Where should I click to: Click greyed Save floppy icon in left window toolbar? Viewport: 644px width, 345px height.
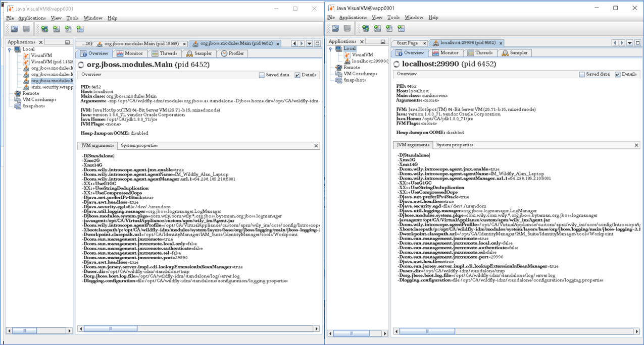point(26,29)
